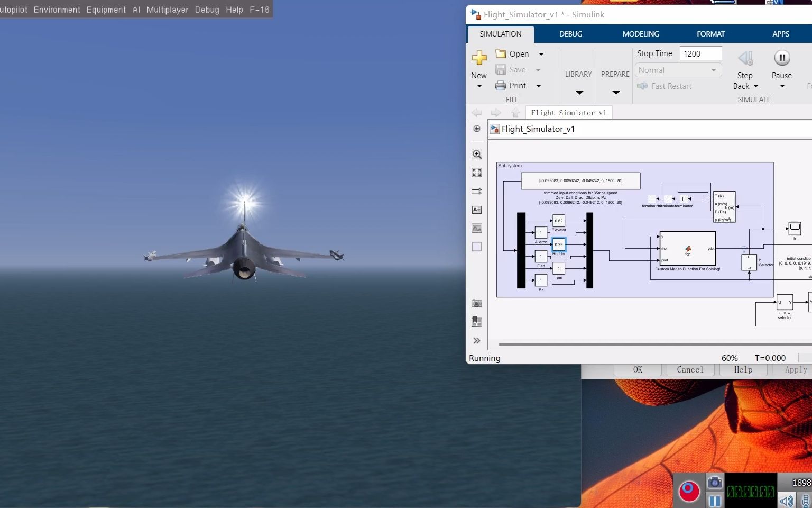Click the MATLAB Function fcn block
812x508 pixels.
pos(688,249)
